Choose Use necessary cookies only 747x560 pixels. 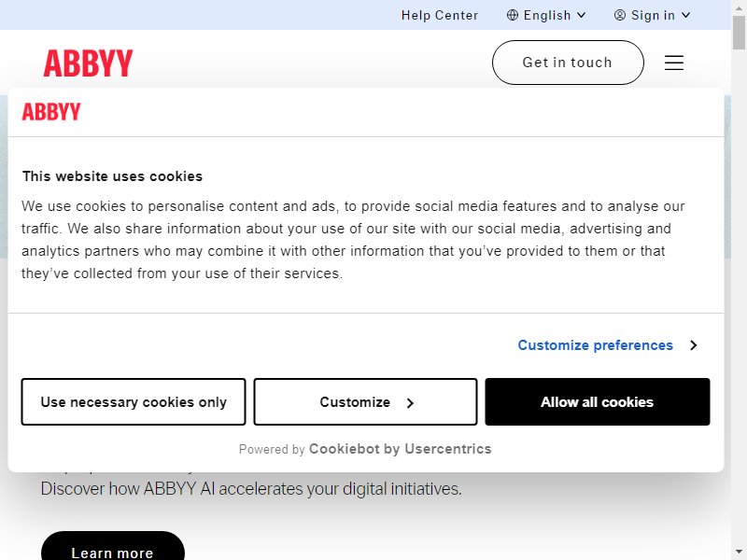pyautogui.click(x=134, y=402)
